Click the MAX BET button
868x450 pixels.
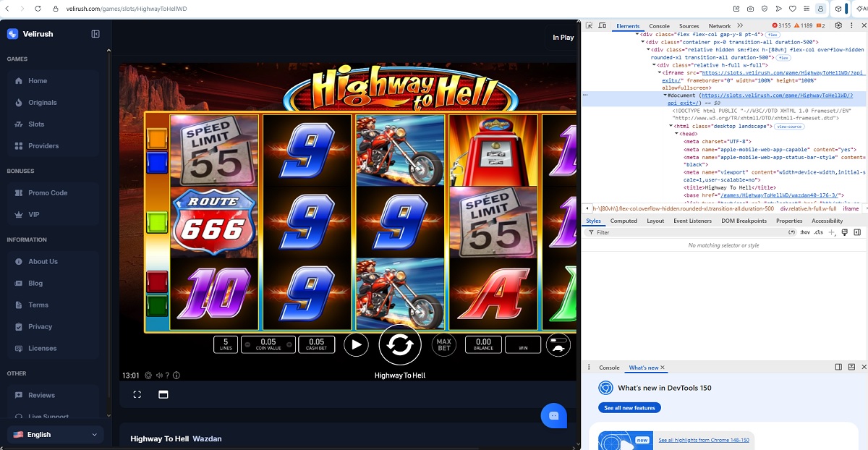[x=444, y=344]
